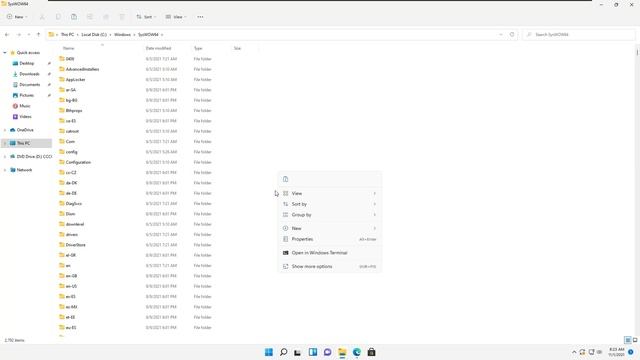The height and width of the screenshot is (360, 640).
Task: Click the Delete trash icon in toolbar
Action: [x=122, y=17]
